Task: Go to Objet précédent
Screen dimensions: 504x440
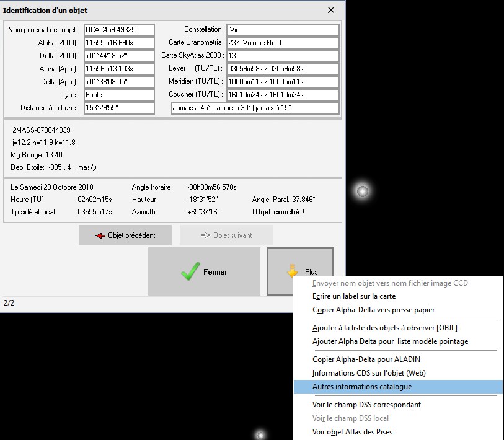Action: click(x=125, y=235)
